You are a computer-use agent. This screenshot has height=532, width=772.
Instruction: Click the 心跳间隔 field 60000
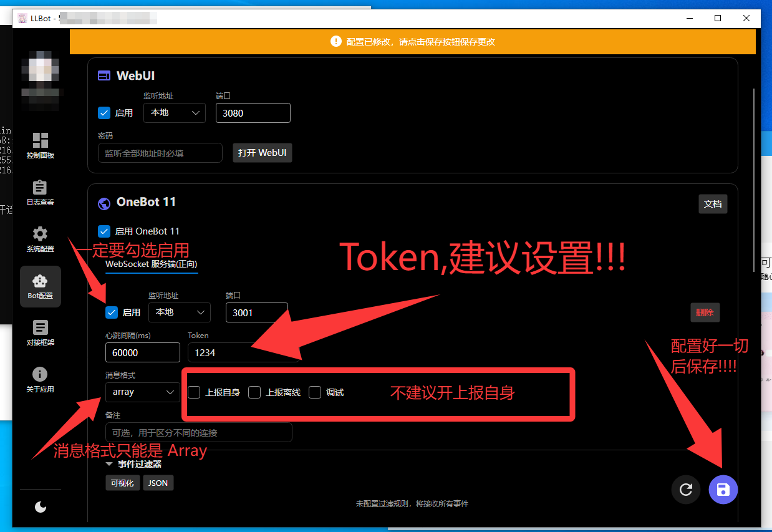(x=143, y=352)
